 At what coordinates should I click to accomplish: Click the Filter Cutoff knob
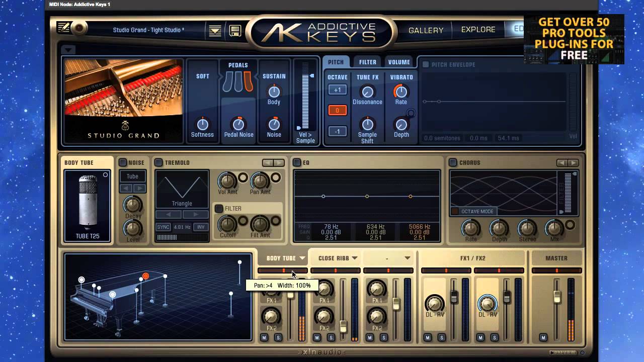point(227,224)
